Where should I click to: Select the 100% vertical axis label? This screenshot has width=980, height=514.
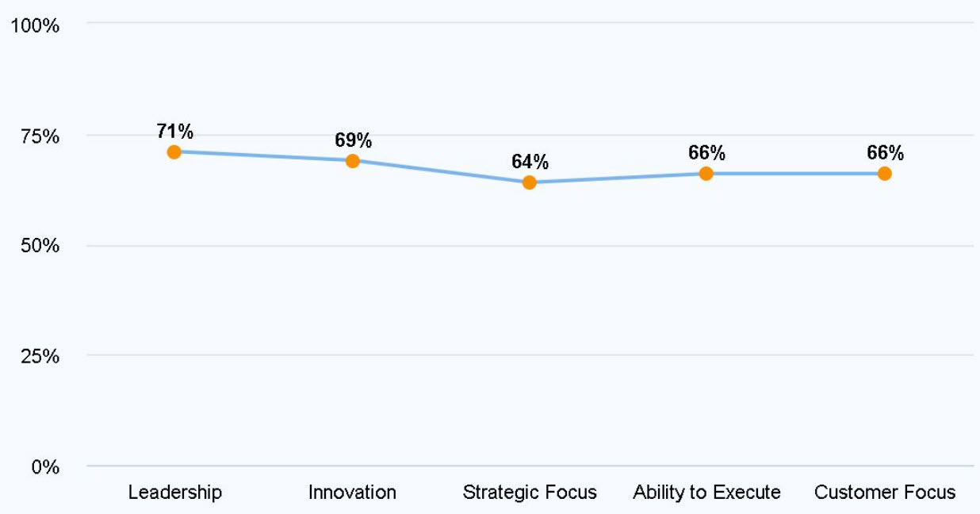click(35, 26)
